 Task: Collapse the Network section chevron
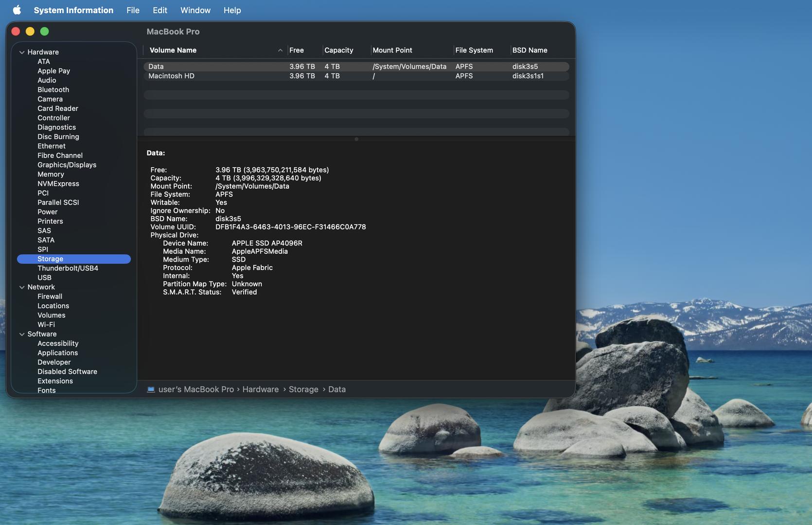pos(22,287)
